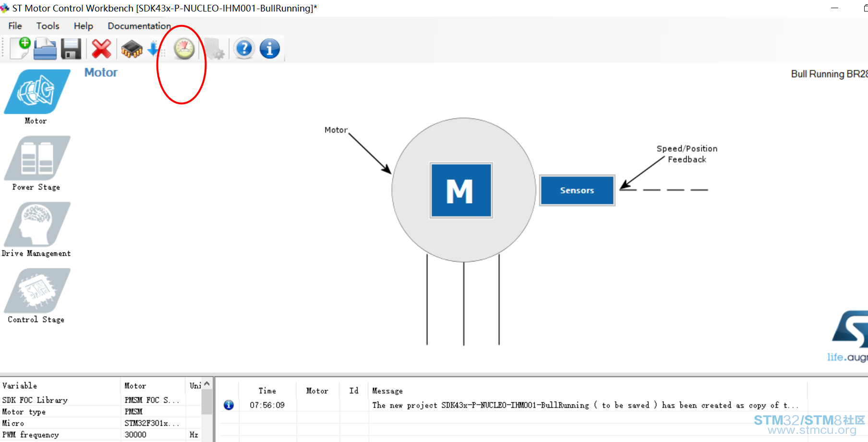Click the info icon in message log row
868x442 pixels.
[x=229, y=405]
